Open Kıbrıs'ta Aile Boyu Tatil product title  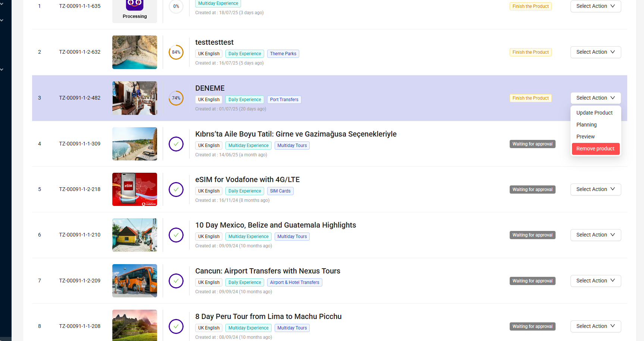(x=296, y=134)
